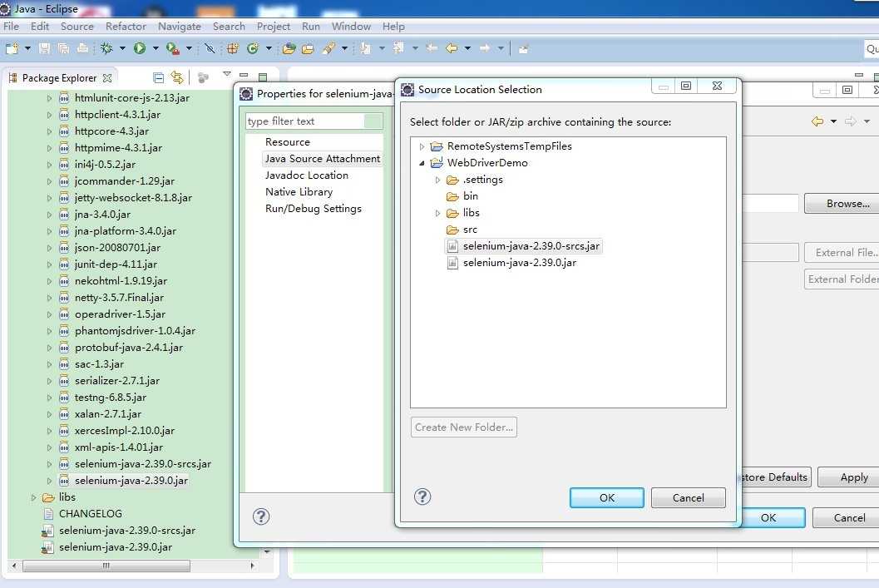The width and height of the screenshot is (879, 588).
Task: Click the New Java Class icon
Action: (x=253, y=49)
